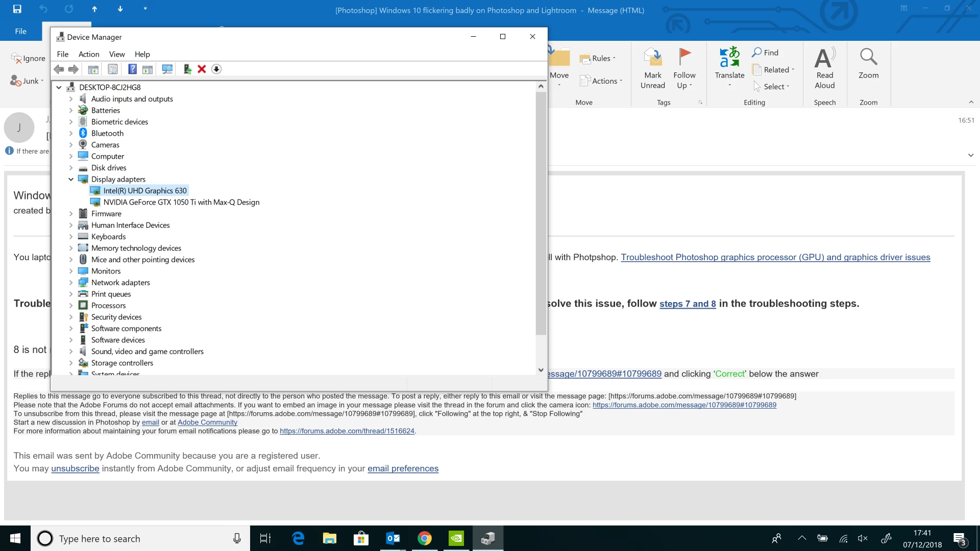
Task: Select Intel(R) UHD Graphics 630 device
Action: tap(144, 191)
